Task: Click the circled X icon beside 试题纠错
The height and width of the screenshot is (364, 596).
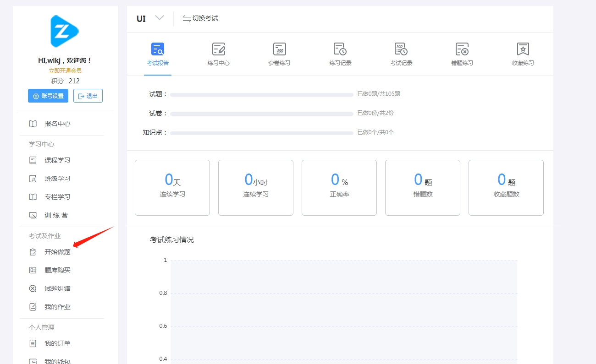Action: pyautogui.click(x=33, y=288)
